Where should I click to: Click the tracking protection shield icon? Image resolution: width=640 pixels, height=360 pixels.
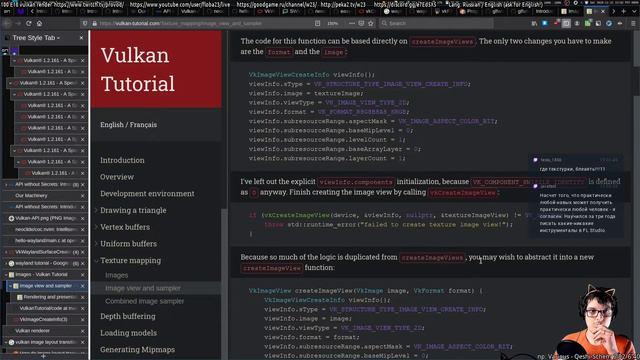click(85, 23)
